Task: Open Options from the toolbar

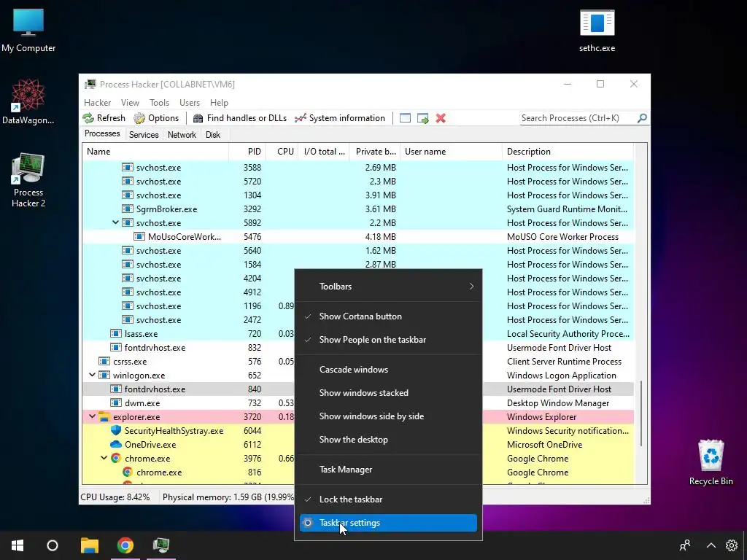Action: pyautogui.click(x=156, y=118)
